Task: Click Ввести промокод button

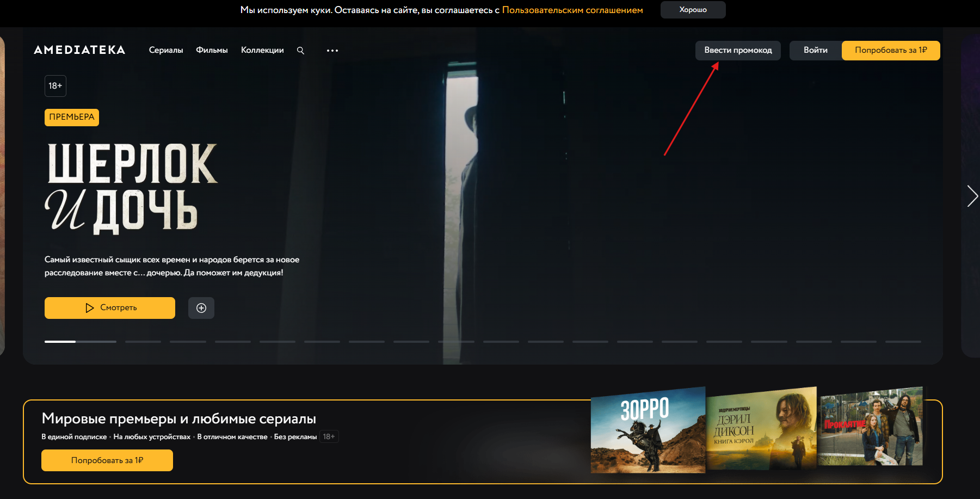Action: tap(738, 50)
